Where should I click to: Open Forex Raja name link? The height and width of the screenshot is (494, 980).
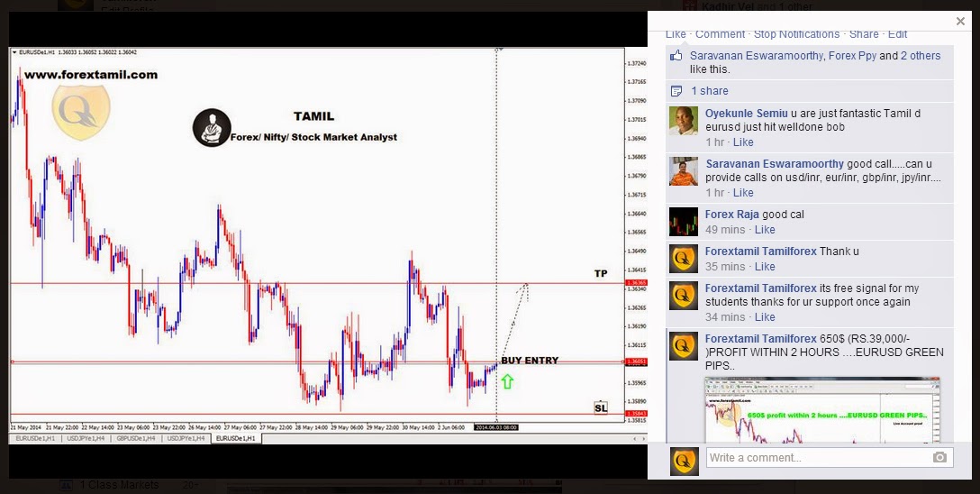click(732, 215)
